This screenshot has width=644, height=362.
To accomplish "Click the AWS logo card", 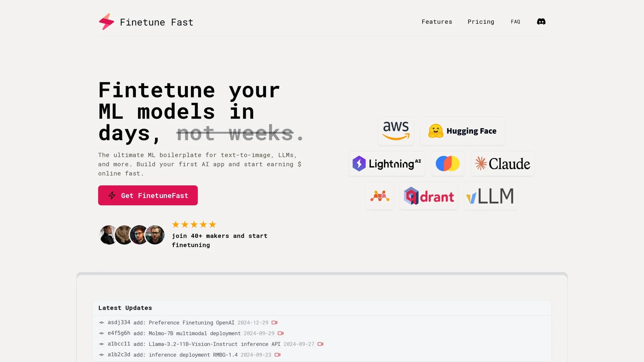I will coord(396,131).
